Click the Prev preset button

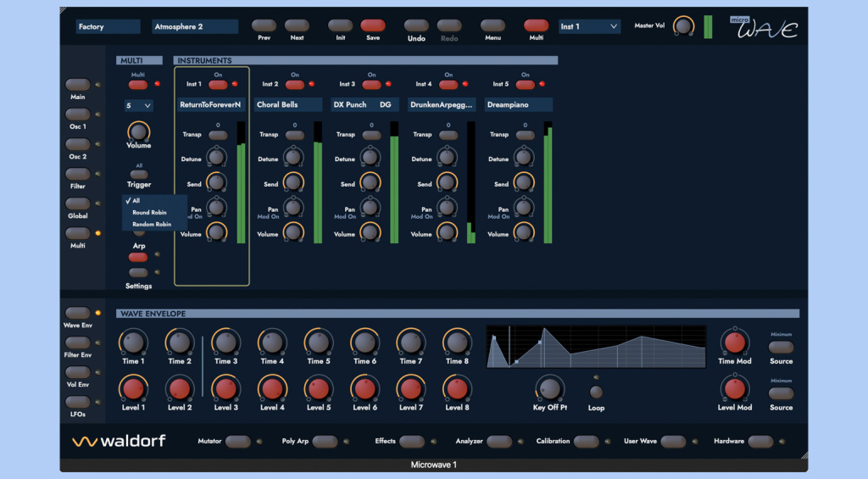[x=264, y=25]
